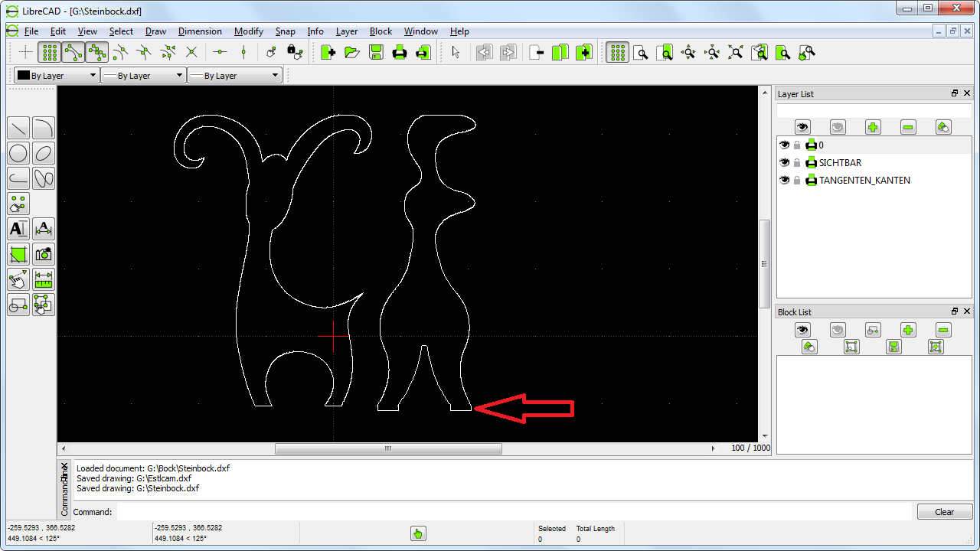The height and width of the screenshot is (551, 980).
Task: Toggle grid display in view toolbar
Action: [617, 52]
